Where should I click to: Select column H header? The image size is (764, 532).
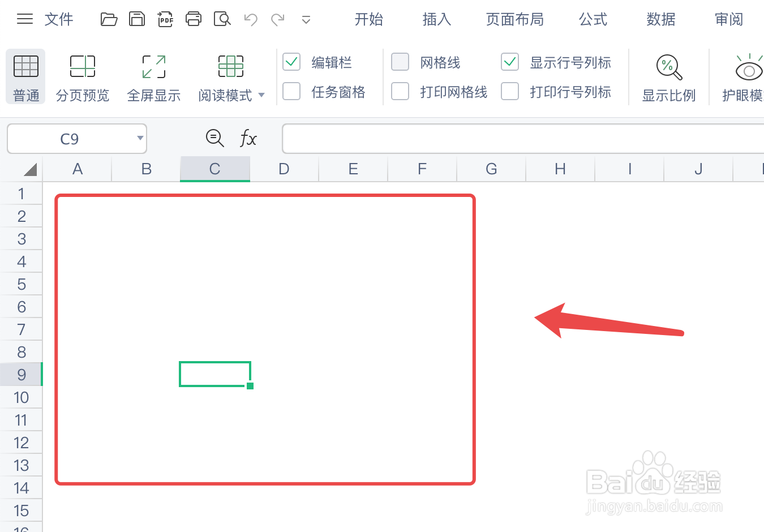[560, 169]
